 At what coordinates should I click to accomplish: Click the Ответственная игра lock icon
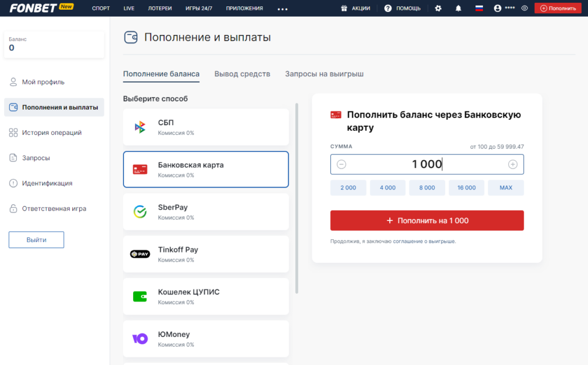13,208
